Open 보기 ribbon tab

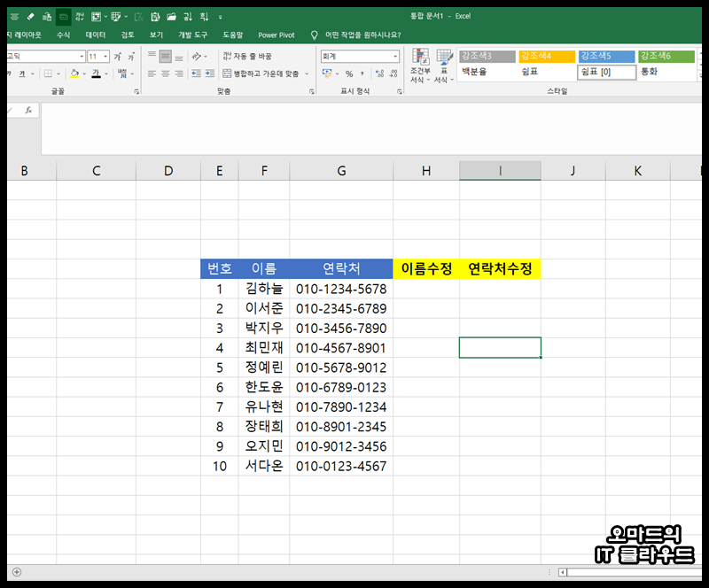pyautogui.click(x=156, y=35)
